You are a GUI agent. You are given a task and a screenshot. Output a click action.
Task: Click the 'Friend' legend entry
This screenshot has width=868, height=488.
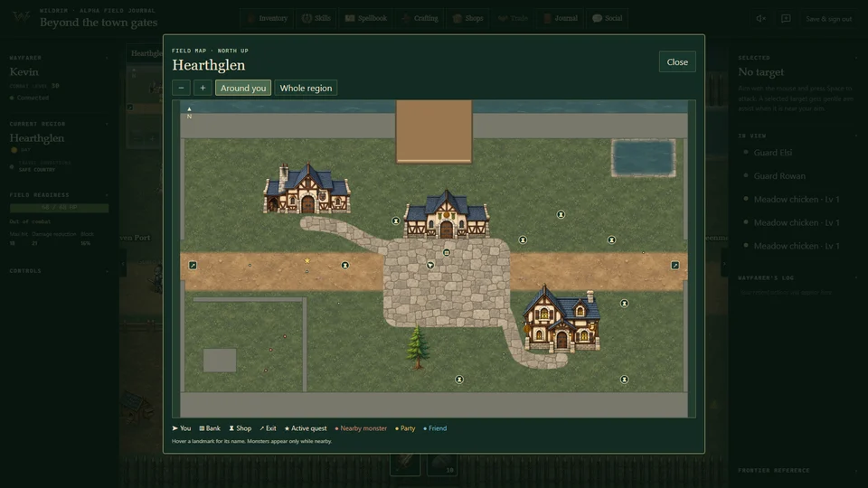tap(435, 428)
